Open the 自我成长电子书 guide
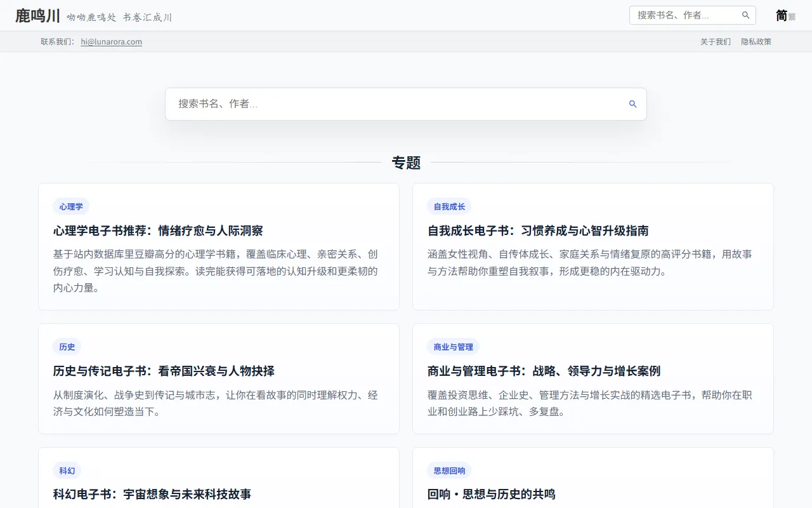812x508 pixels. (x=539, y=231)
